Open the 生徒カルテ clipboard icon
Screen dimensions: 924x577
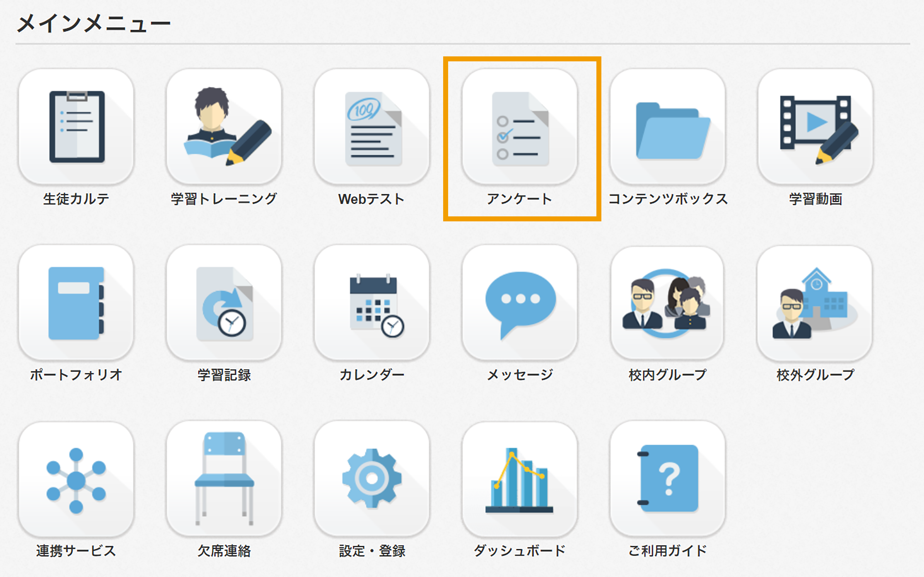(x=76, y=126)
